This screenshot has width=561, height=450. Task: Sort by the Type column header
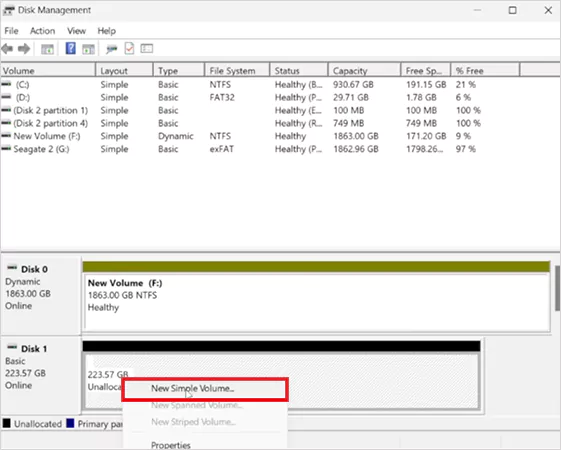(x=179, y=71)
